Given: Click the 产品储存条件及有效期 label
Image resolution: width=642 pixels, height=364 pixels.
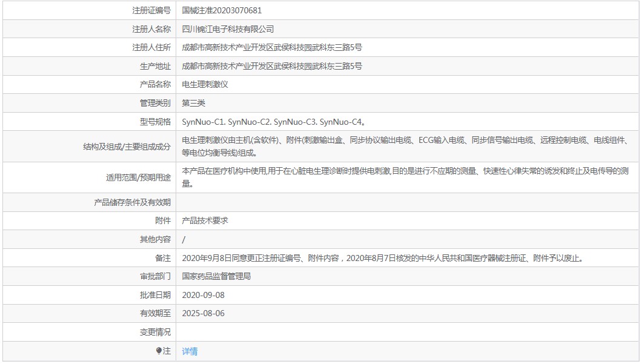Looking at the screenshot, I should tap(132, 202).
